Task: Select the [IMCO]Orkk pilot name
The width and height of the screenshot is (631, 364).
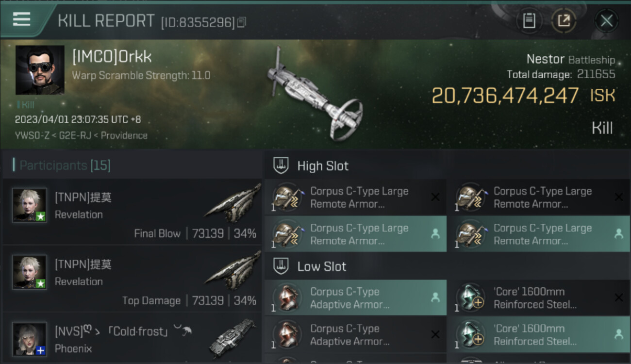Action: 112,57
